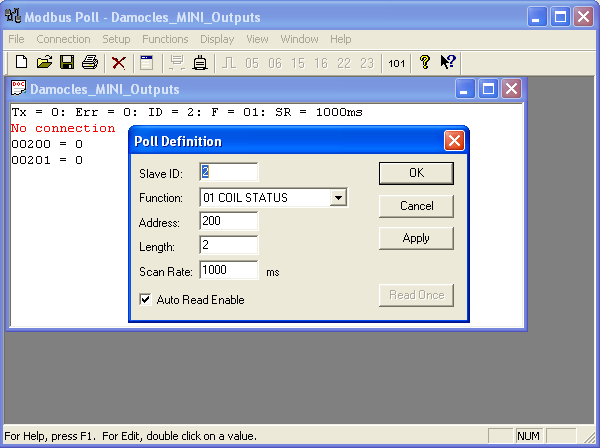Open the File menu
The width and height of the screenshot is (600, 448).
[x=16, y=39]
